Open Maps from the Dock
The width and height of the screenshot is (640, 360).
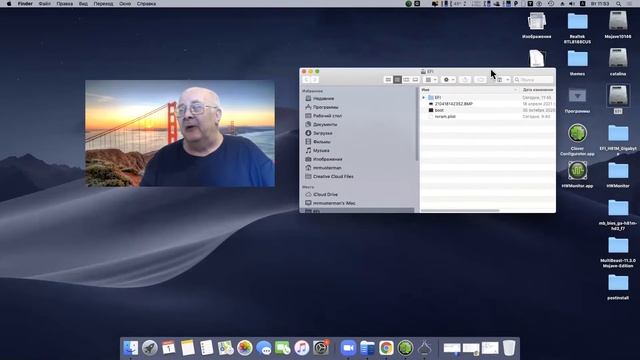tap(226, 348)
